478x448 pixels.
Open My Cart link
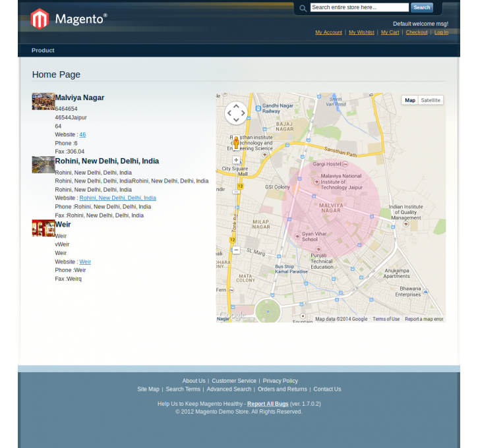click(x=390, y=32)
